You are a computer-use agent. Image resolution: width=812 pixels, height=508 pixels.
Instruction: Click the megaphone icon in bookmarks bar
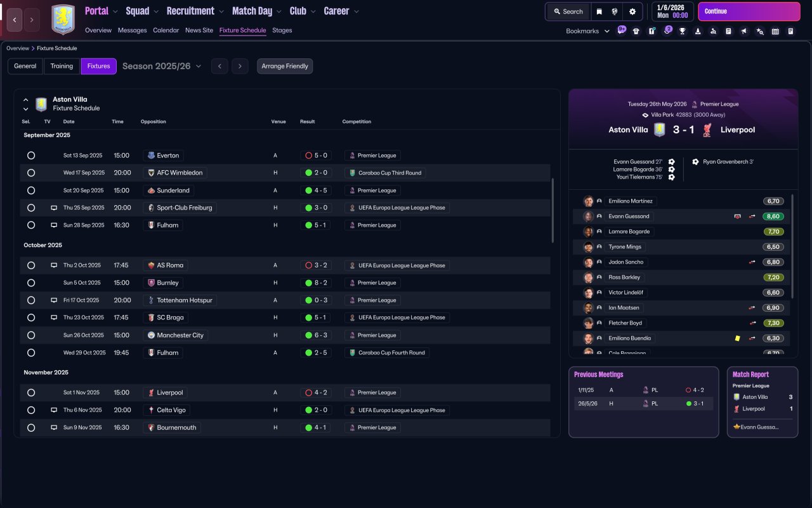(744, 31)
